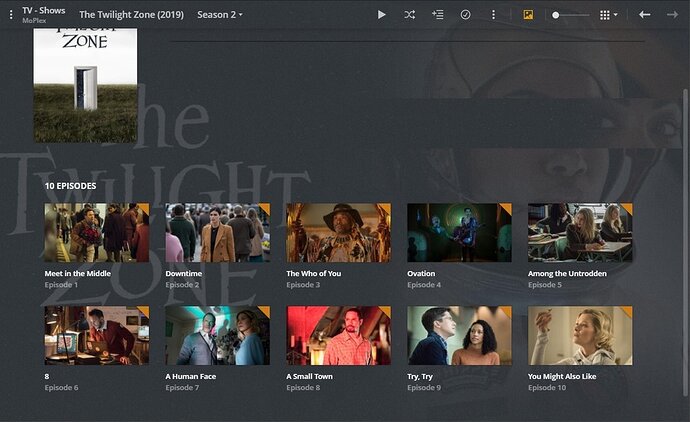Click Among the Untrodden title
690x422 pixels.
tap(567, 273)
